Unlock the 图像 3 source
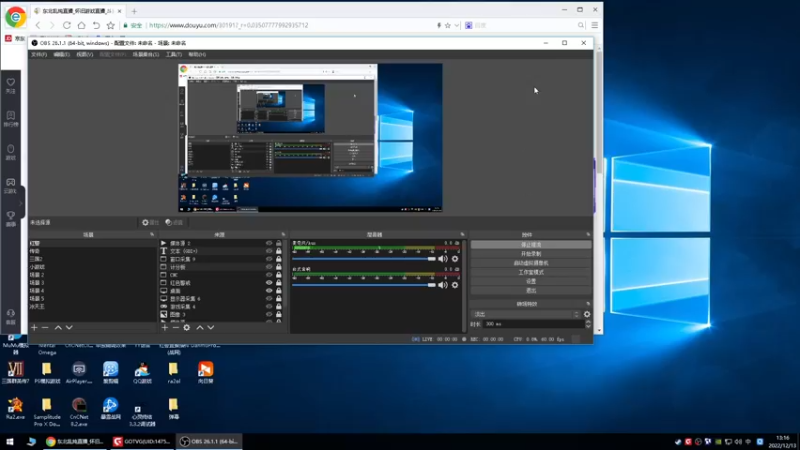Screen dimensions: 800x450 click(279, 314)
